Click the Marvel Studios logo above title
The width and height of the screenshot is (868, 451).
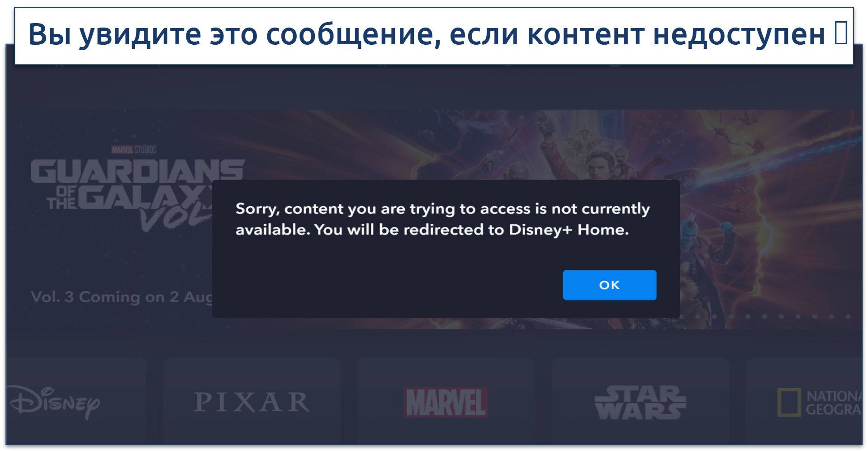[x=134, y=150]
